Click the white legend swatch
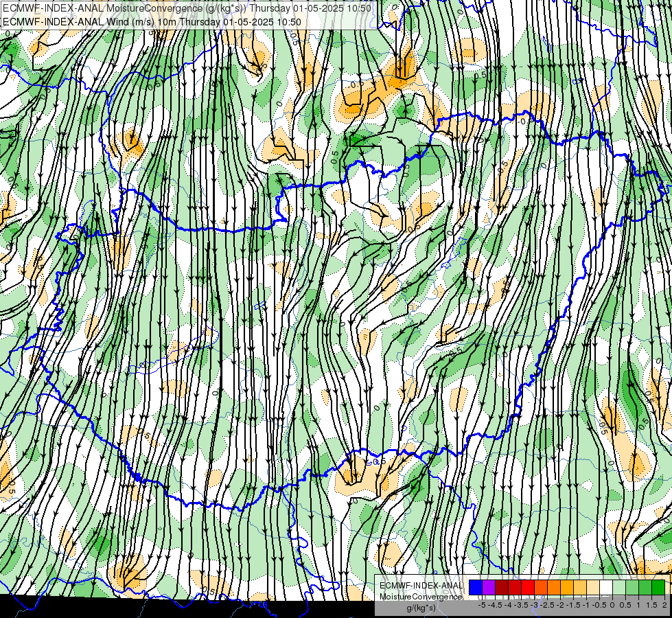This screenshot has height=618, width=672. 606,587
